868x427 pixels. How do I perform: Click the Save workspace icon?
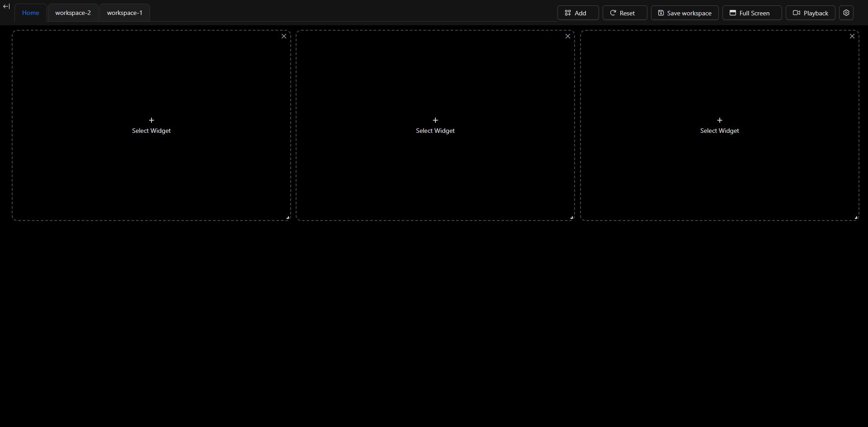[661, 13]
